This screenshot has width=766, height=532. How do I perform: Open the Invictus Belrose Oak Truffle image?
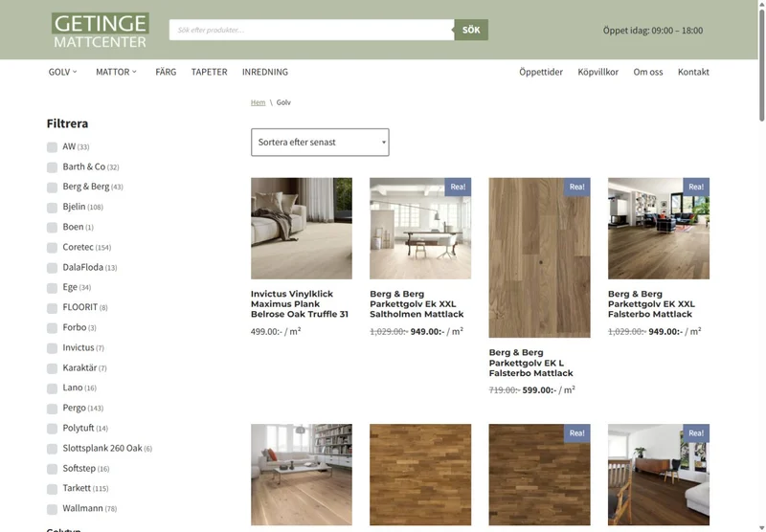(x=302, y=229)
